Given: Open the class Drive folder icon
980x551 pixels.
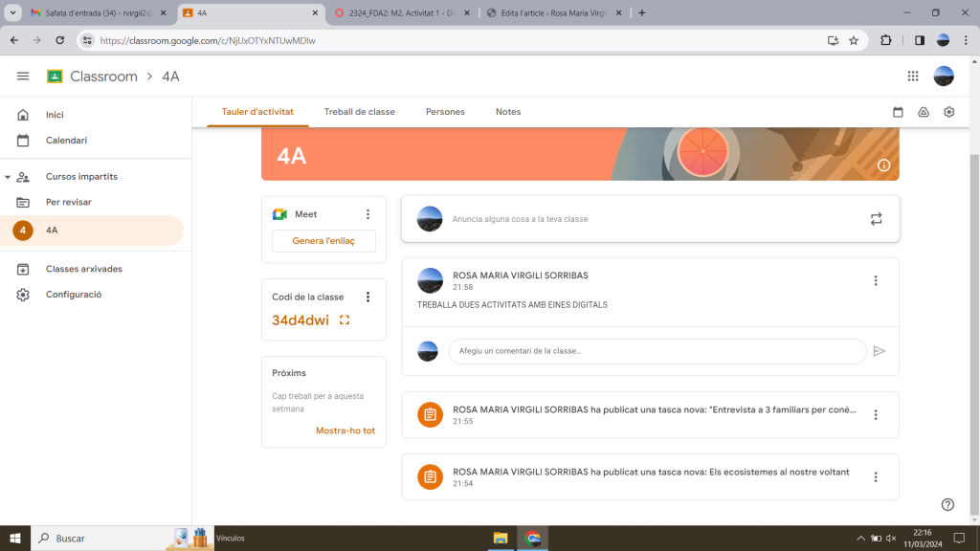Looking at the screenshot, I should click(924, 112).
